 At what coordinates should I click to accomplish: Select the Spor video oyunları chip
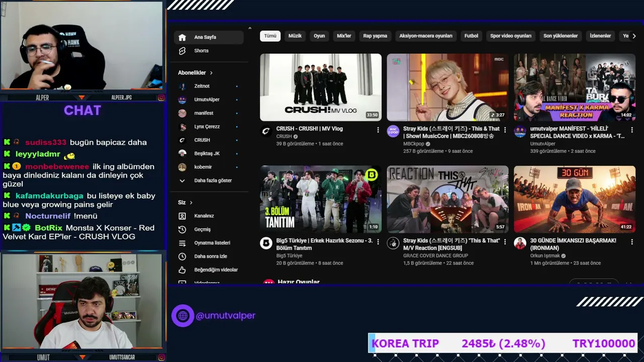(x=511, y=36)
